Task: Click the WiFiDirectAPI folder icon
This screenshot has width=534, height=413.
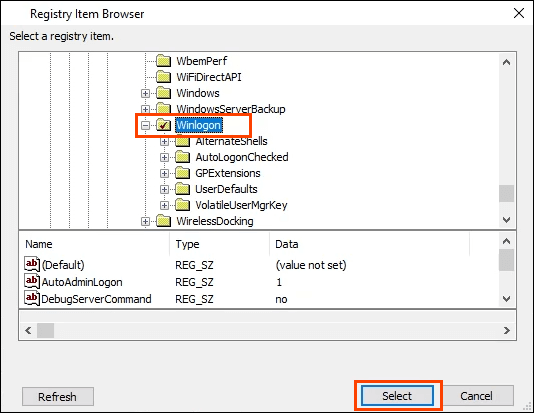Action: tap(163, 77)
